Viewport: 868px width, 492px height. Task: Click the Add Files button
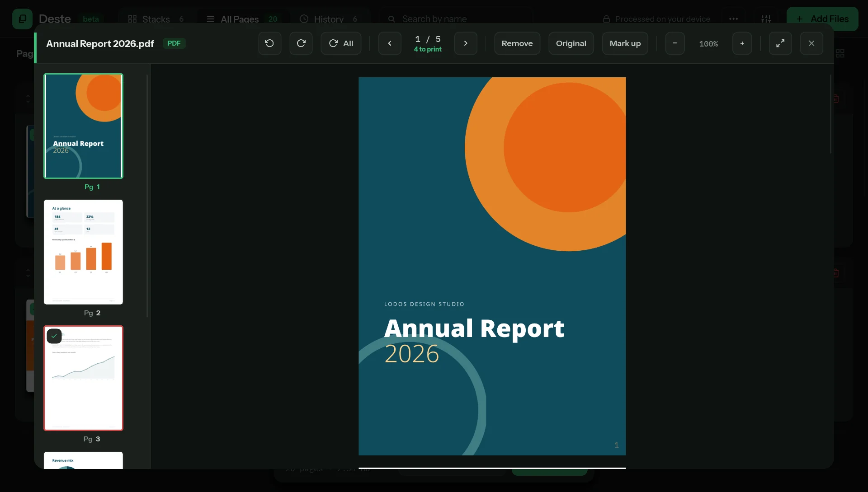(x=822, y=19)
